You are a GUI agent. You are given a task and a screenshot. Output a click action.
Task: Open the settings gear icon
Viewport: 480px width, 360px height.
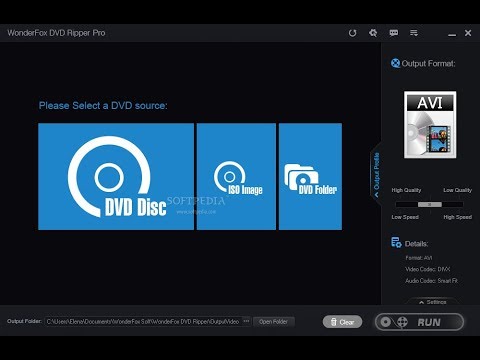pos(373,33)
